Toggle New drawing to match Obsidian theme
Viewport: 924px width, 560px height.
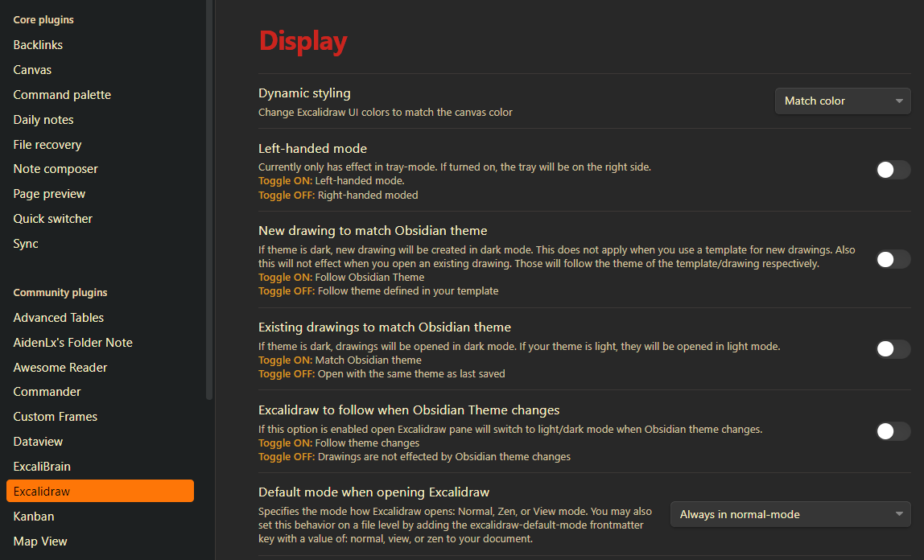893,259
